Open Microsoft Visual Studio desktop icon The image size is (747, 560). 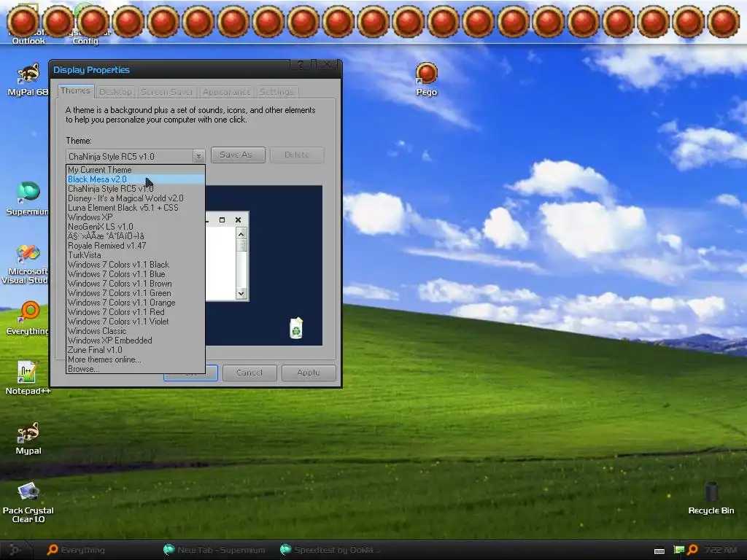point(26,263)
